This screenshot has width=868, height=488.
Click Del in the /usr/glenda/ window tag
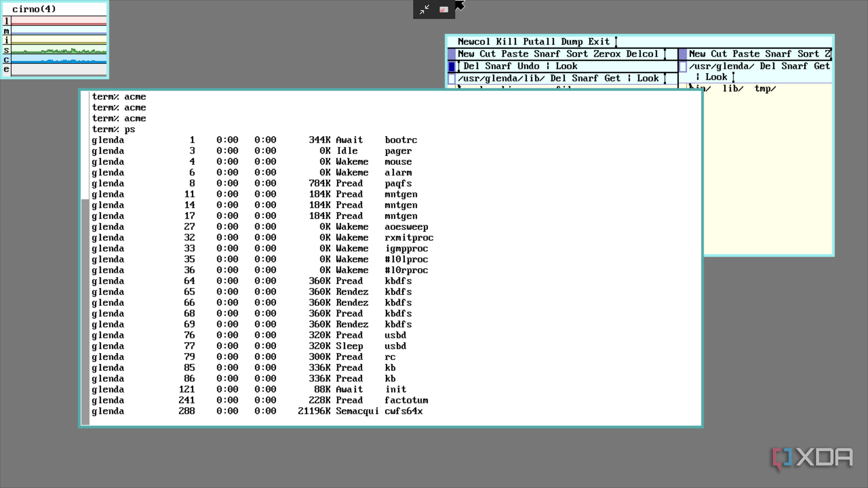(768, 66)
